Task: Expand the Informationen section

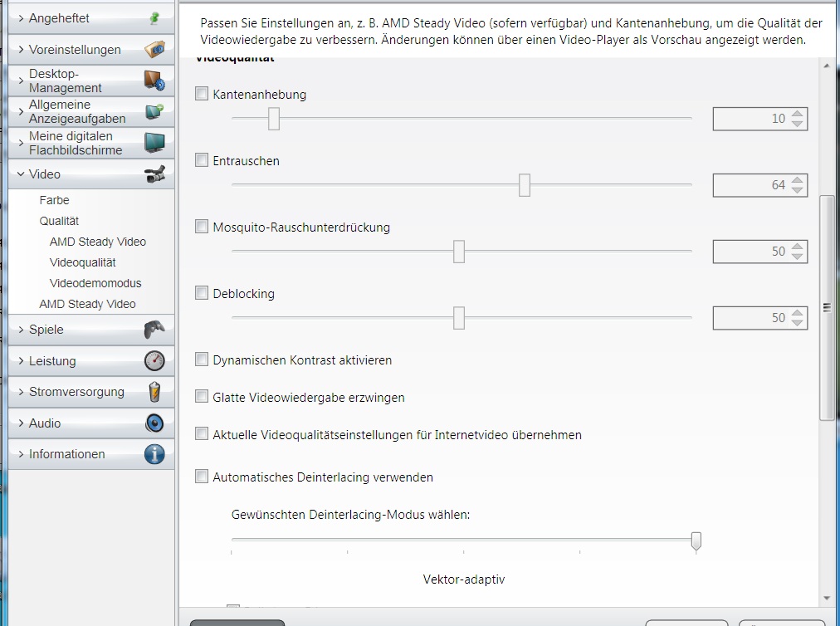Action: click(21, 454)
